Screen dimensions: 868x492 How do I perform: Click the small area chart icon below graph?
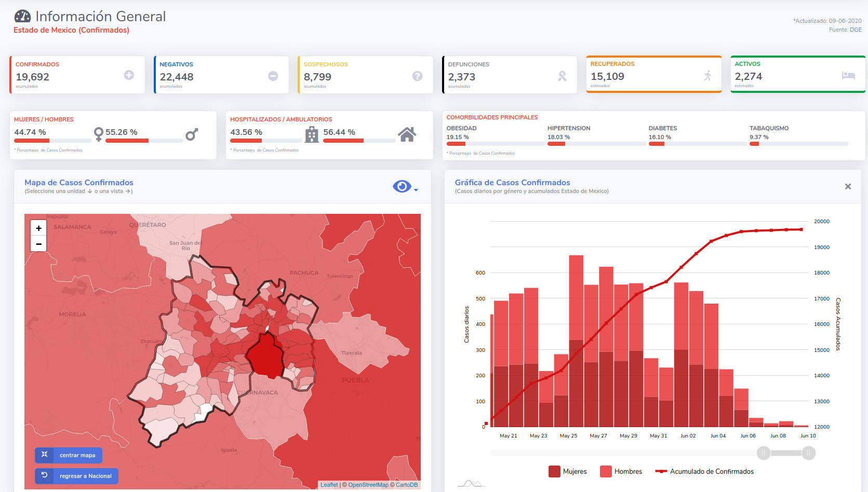[471, 484]
